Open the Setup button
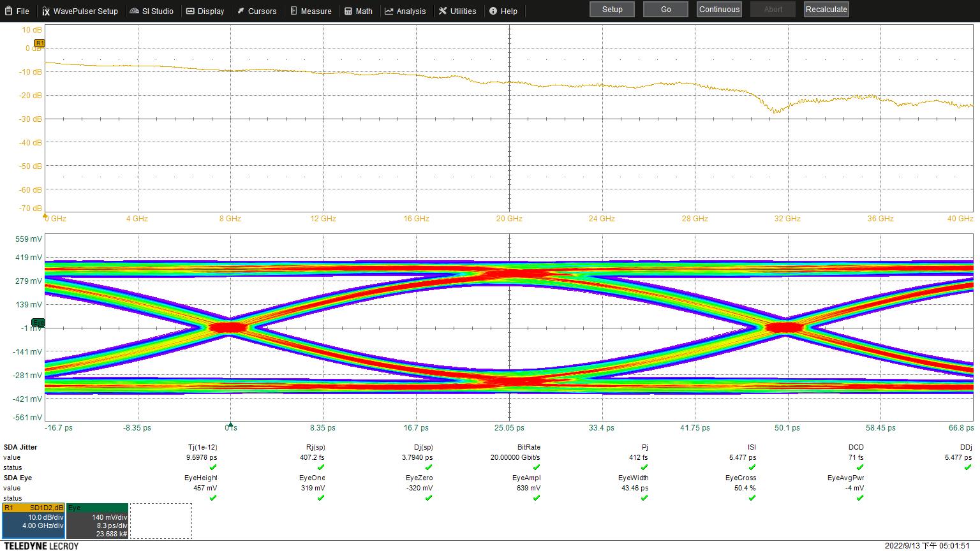980x551 pixels. coord(611,9)
